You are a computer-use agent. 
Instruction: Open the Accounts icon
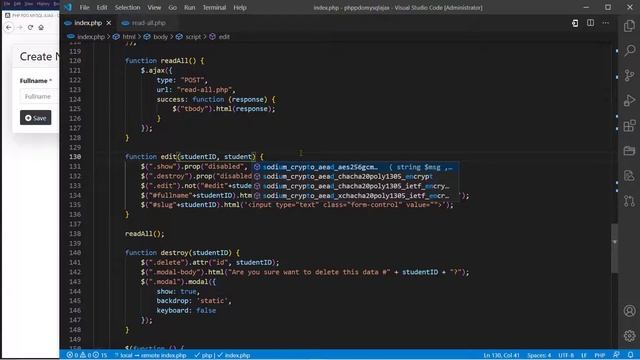click(x=629, y=311)
